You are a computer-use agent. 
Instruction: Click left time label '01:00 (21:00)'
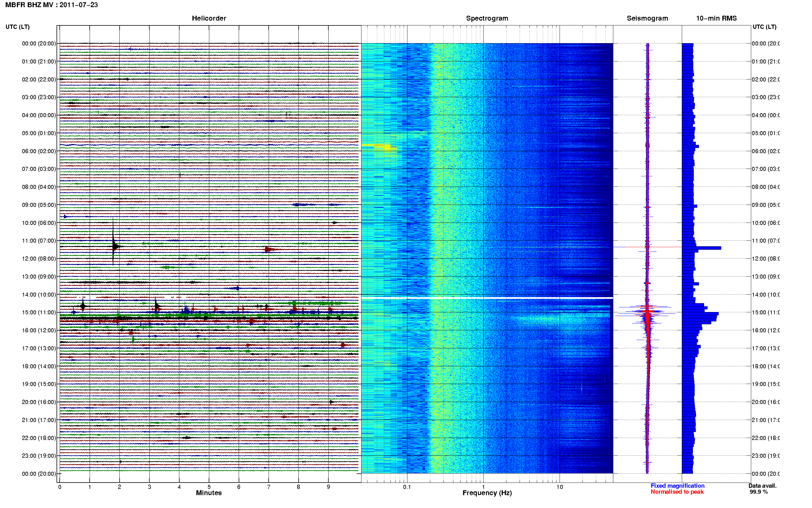point(39,61)
